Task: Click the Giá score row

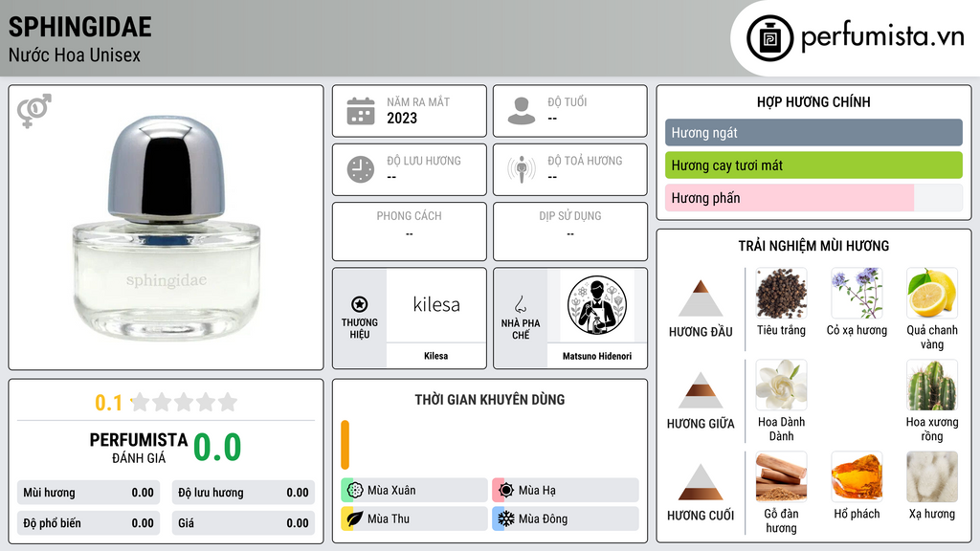Action: point(243,523)
